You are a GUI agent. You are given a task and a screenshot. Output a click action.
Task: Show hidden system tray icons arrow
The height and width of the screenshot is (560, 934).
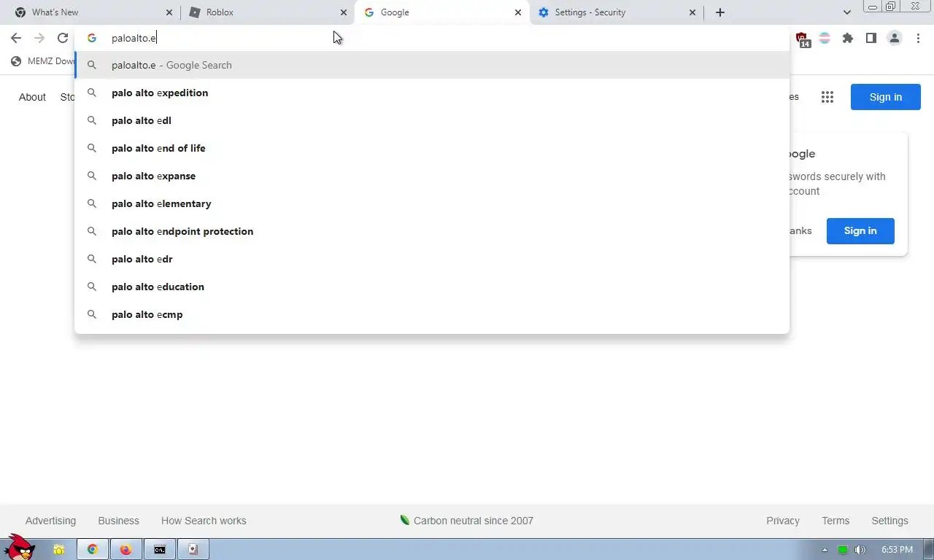pos(825,550)
